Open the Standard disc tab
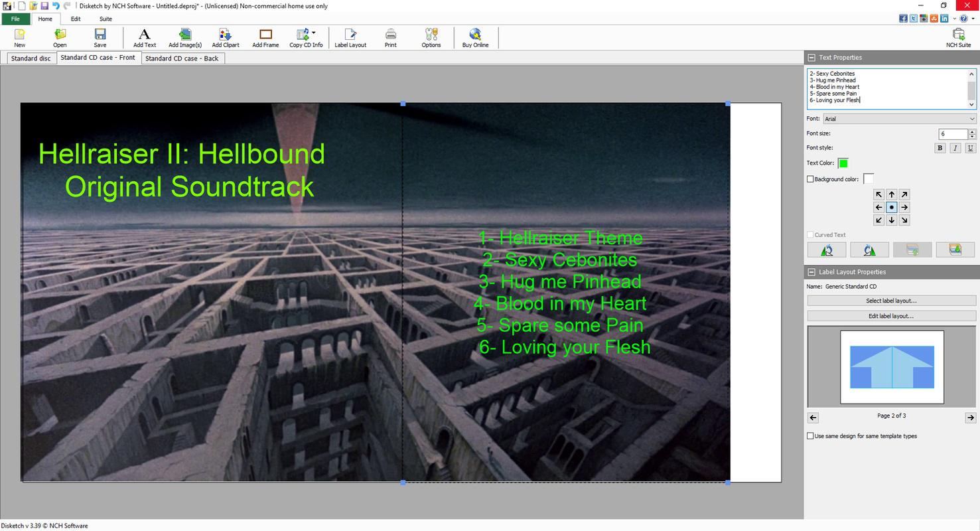 point(31,58)
